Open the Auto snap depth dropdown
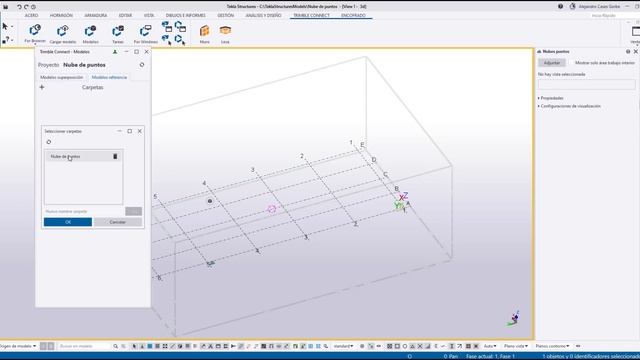Viewport: 640px width, 360px height. tap(490, 346)
